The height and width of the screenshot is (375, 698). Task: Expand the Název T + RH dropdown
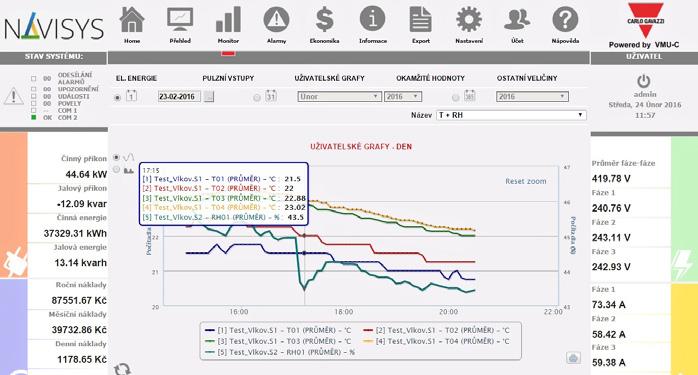coord(511,115)
